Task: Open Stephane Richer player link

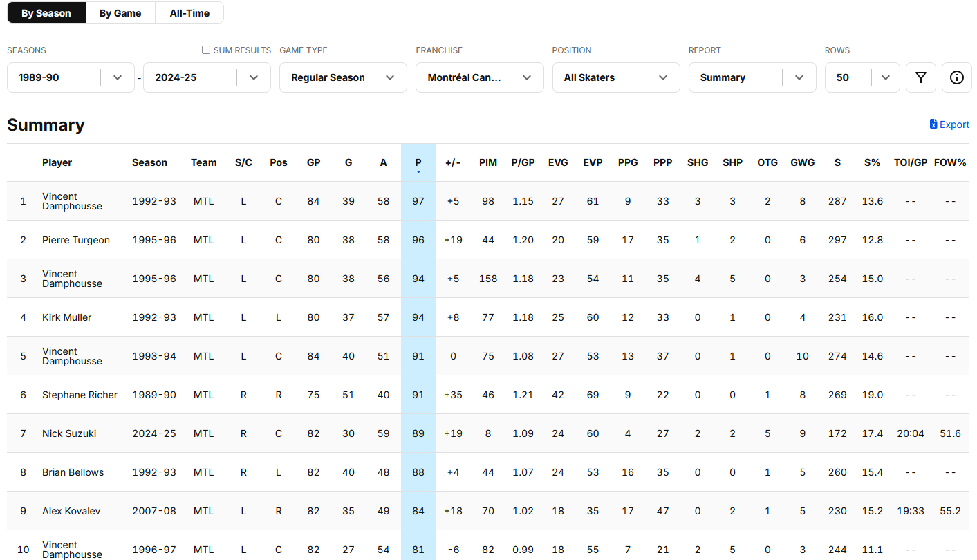Action: tap(80, 395)
